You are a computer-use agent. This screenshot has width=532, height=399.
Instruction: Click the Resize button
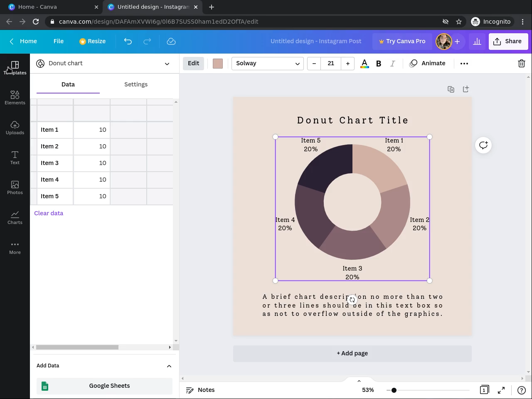pos(93,41)
